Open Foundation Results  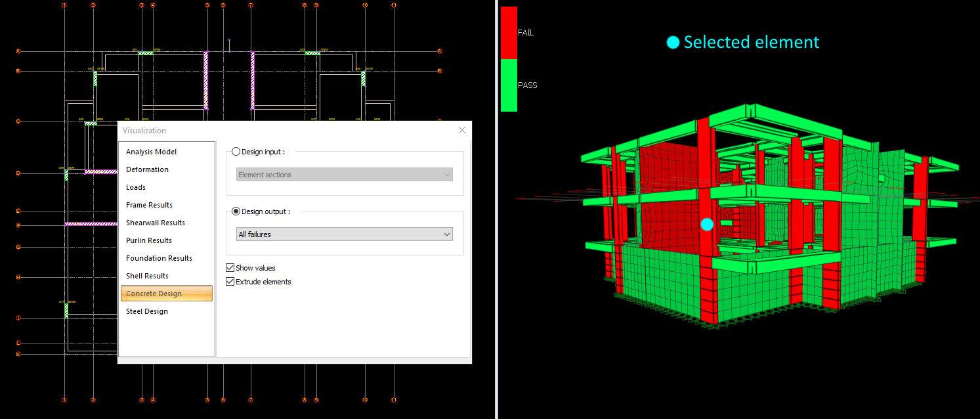pyautogui.click(x=159, y=258)
